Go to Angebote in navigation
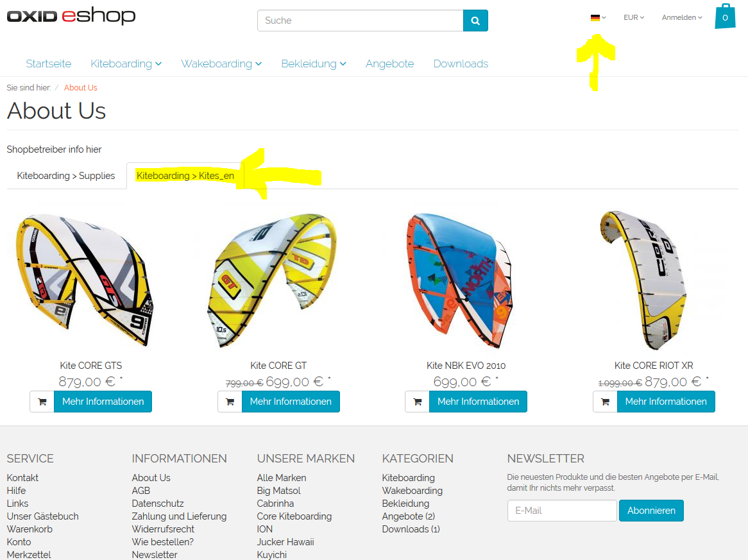This screenshot has width=748, height=560. [390, 64]
